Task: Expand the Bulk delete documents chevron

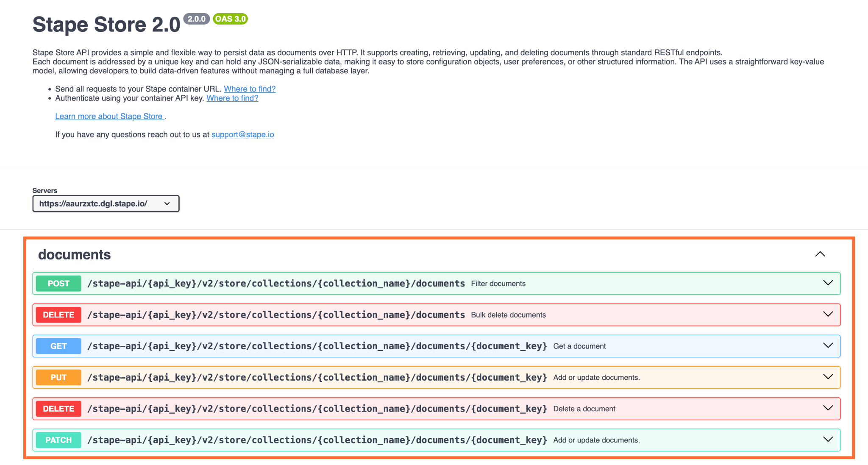Action: (828, 315)
